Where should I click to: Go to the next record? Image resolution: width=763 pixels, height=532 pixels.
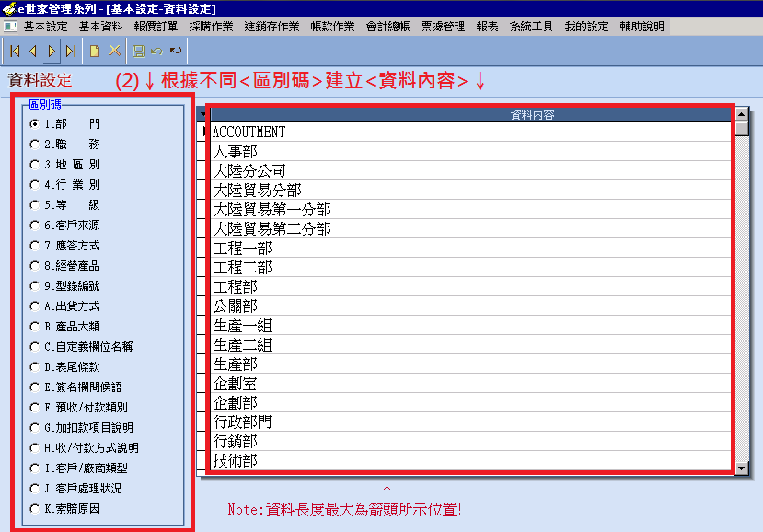click(52, 51)
